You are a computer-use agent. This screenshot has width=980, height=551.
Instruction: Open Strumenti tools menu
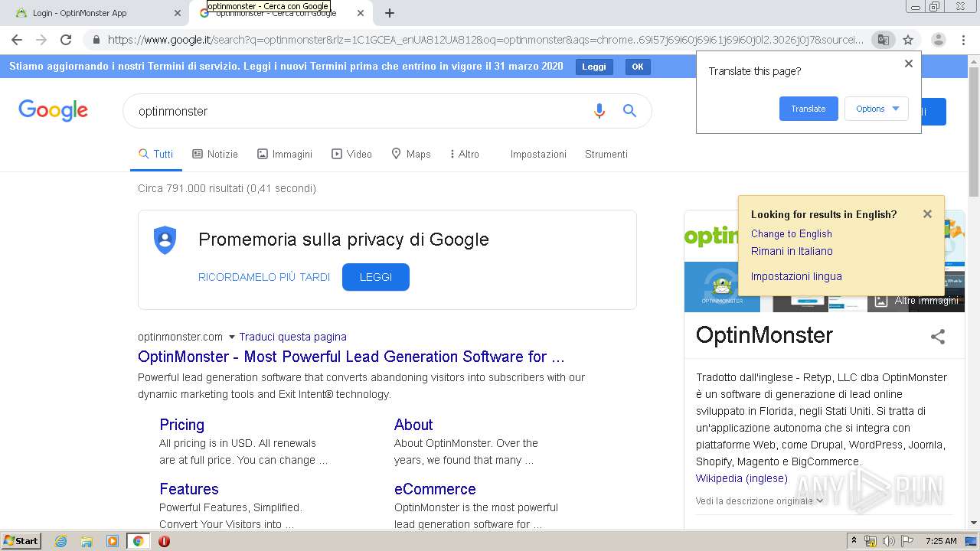[x=606, y=154]
